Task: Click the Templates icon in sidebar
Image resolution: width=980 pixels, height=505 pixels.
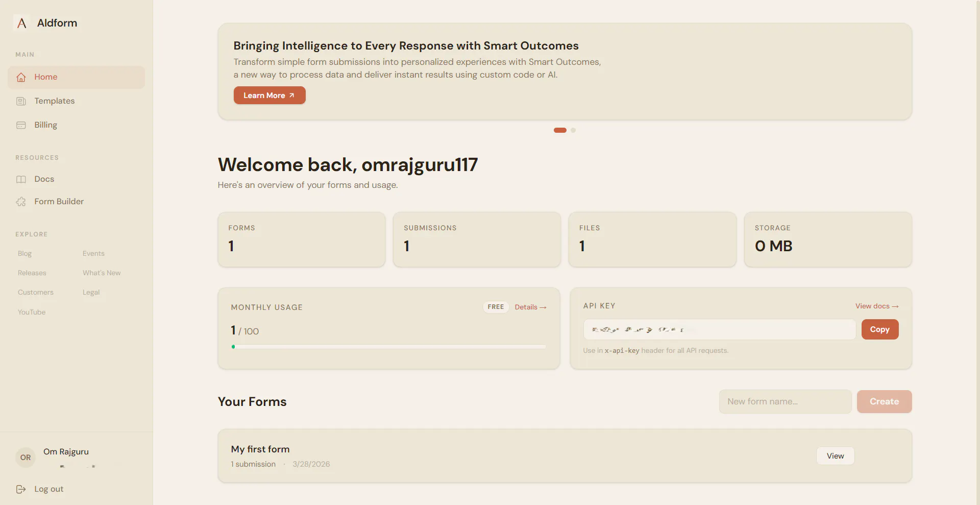Action: 21,101
